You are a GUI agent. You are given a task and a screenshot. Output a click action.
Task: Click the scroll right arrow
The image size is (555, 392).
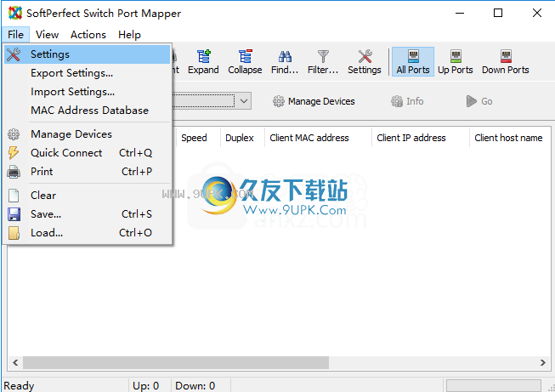tap(542, 362)
